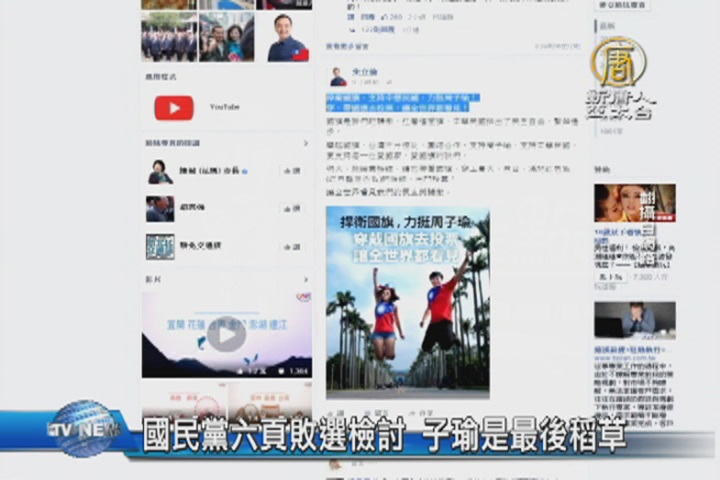
Task: Like the first suggested page with 市長 in its name
Action: [x=292, y=172]
